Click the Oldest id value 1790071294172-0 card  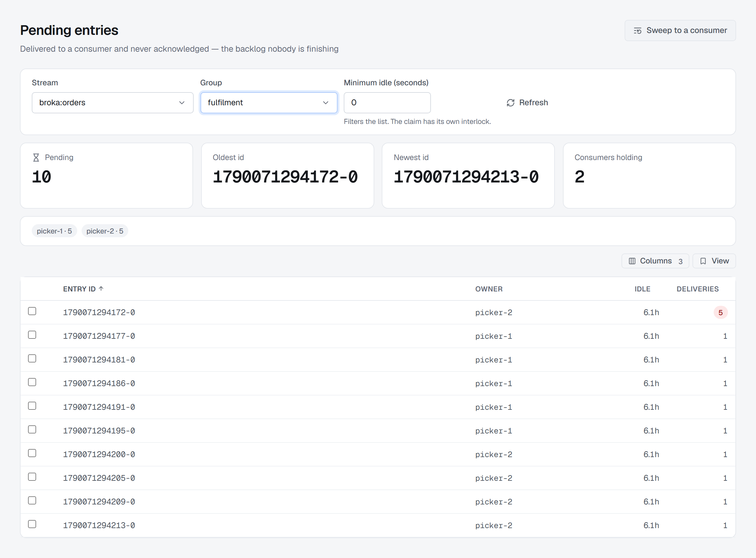pos(287,176)
